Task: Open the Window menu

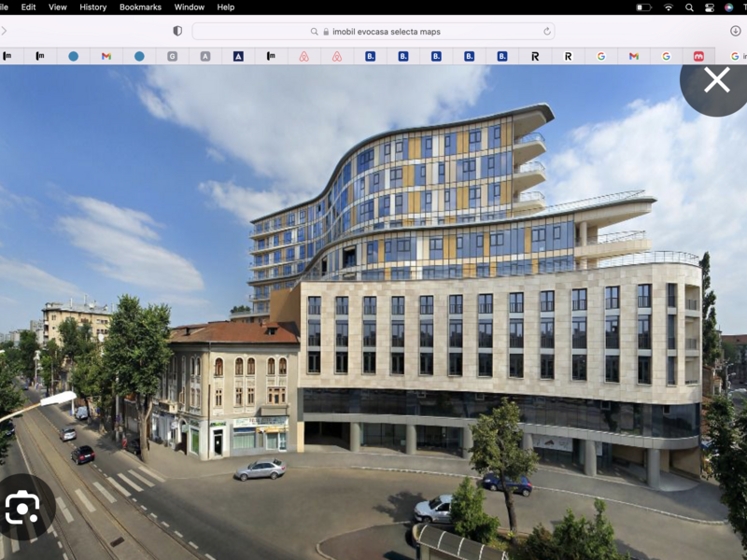Action: pos(190,7)
